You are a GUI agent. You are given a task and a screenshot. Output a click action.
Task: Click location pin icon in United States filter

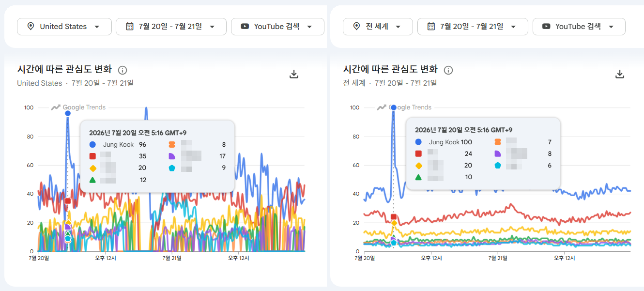pos(31,27)
